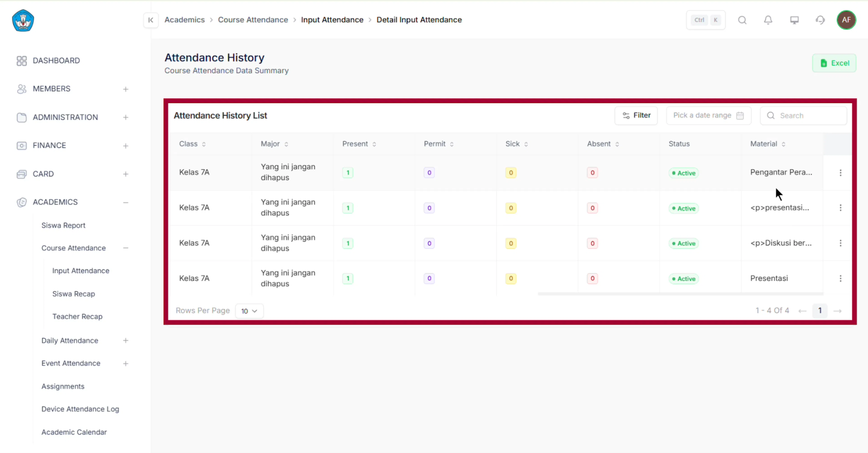Open the Siswa Recap menu item
Screen dimensions: 868x453
click(x=73, y=294)
